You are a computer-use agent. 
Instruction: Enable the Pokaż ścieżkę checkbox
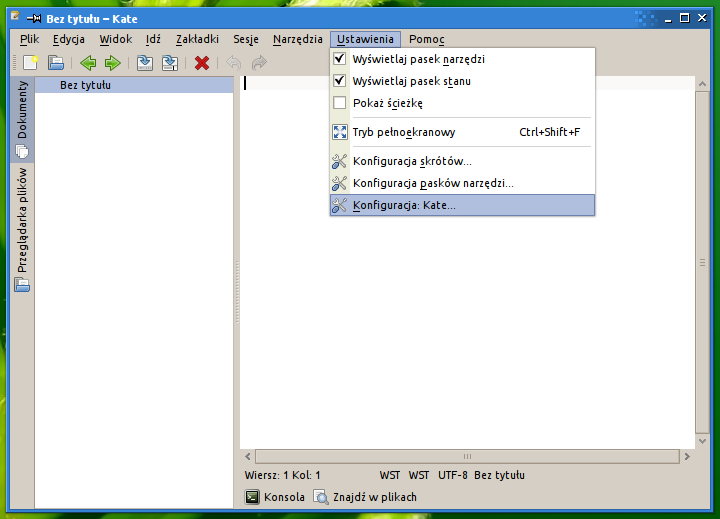tap(339, 102)
